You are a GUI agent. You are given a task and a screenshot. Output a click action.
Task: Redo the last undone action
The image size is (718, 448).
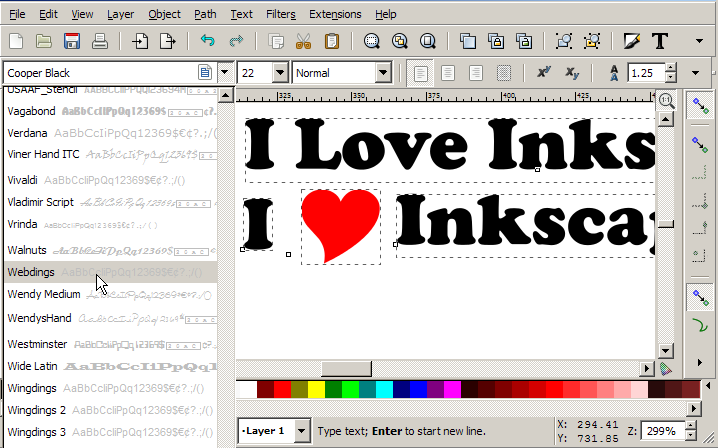(x=236, y=41)
